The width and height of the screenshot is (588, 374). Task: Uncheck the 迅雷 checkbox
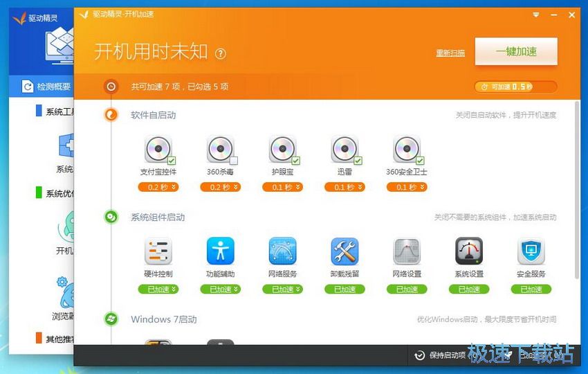tap(358, 161)
